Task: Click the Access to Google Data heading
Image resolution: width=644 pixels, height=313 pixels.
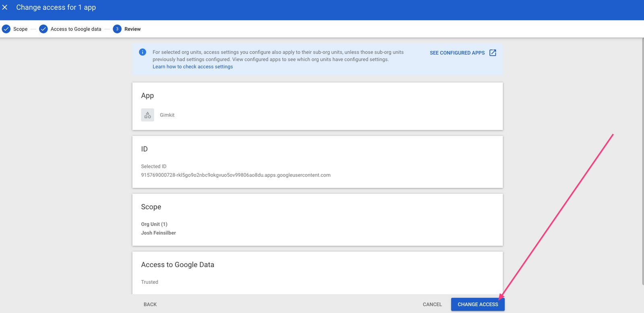Action: pos(178,265)
